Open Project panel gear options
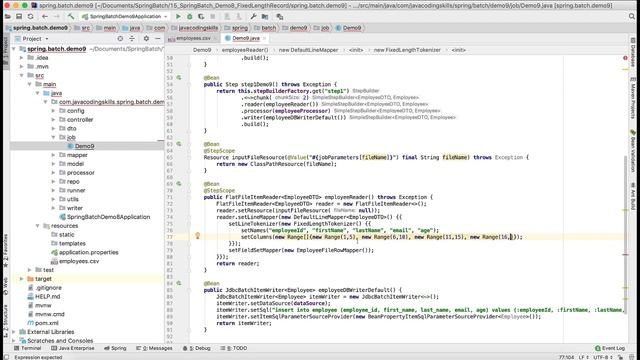The image size is (640, 360). (x=146, y=38)
